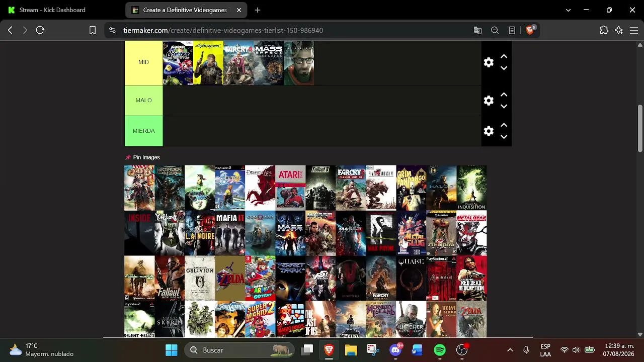Image resolution: width=644 pixels, height=362 pixels.
Task: Click the tiermaker.com address bar URL
Action: [223, 31]
